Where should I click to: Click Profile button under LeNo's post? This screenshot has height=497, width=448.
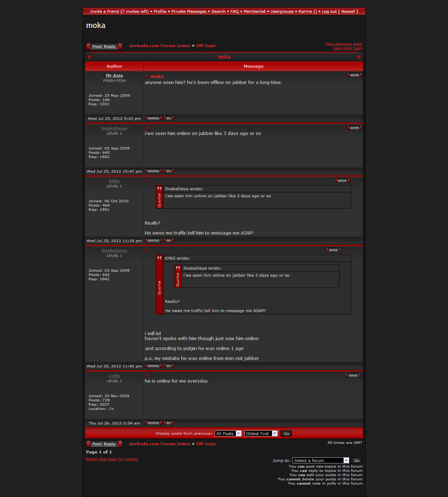click(153, 423)
